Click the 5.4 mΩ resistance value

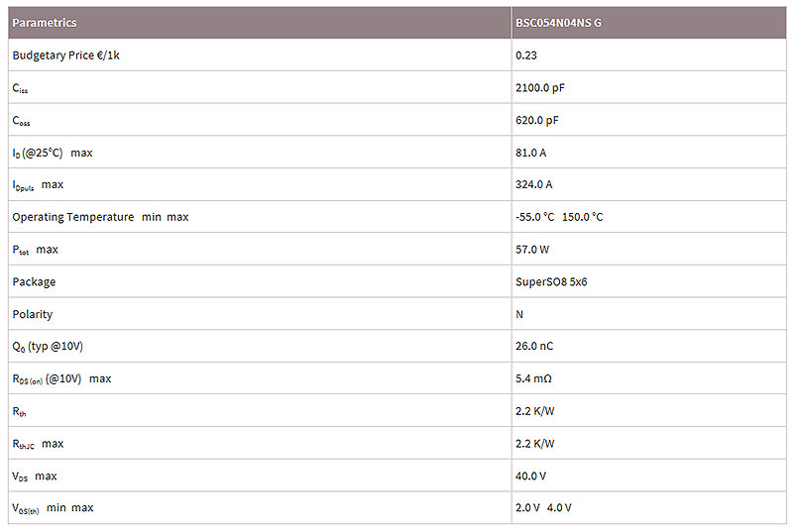pyautogui.click(x=534, y=378)
